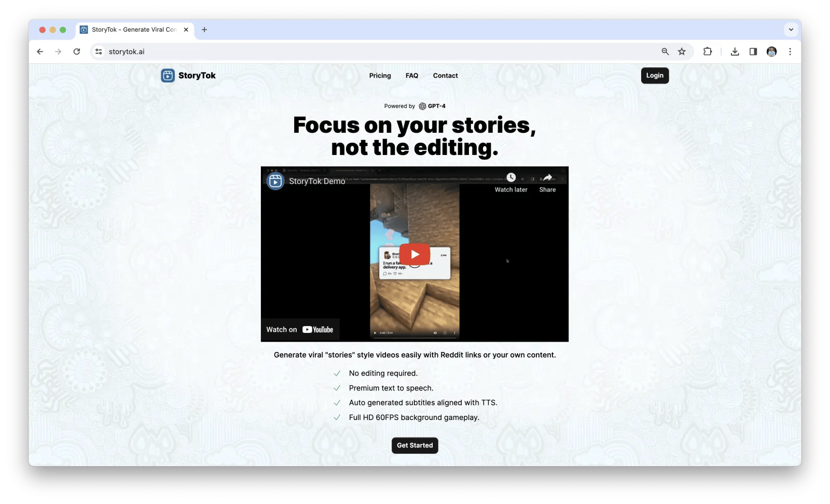Toggle the browser side panel icon
The image size is (830, 504).
coord(753,52)
